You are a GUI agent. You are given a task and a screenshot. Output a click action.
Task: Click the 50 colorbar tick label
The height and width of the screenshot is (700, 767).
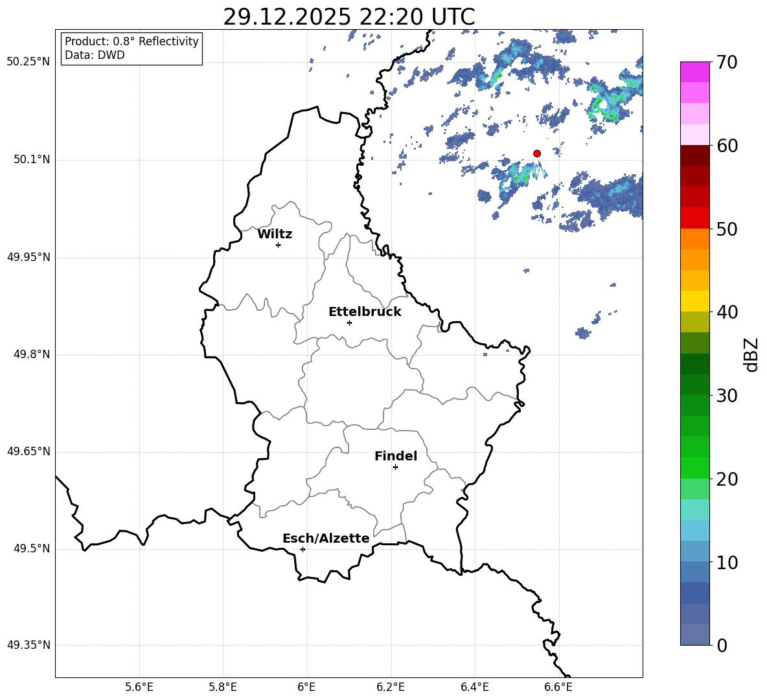click(727, 229)
